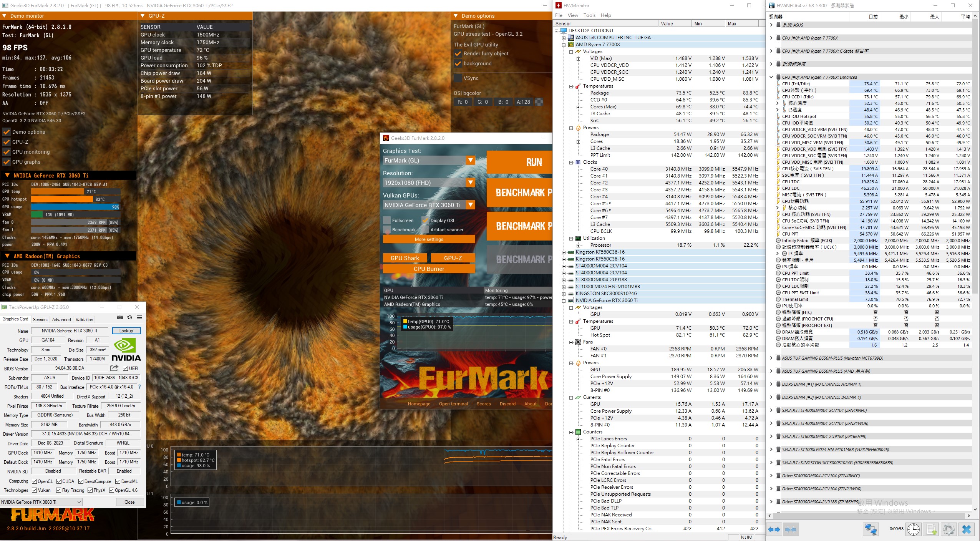Viewport: 980px width, 541px height.
Task: Switch to GPU-Z Advanced tab
Action: tap(61, 319)
